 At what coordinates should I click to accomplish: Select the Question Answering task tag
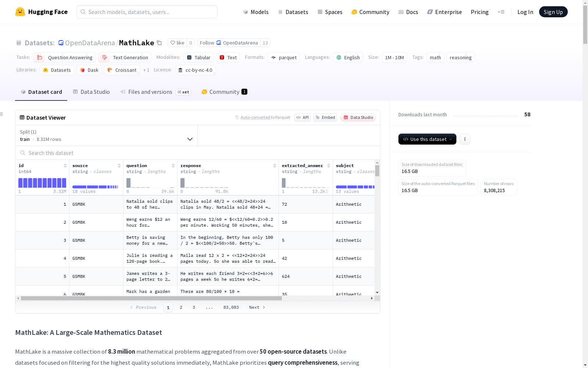click(x=64, y=57)
